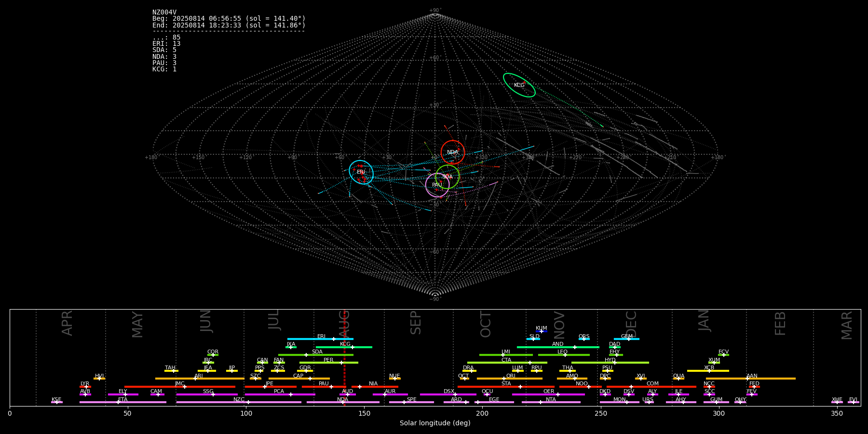Screen dimensions: 868x434
Task: Click the −90° label below the sky map
Action: (435, 299)
